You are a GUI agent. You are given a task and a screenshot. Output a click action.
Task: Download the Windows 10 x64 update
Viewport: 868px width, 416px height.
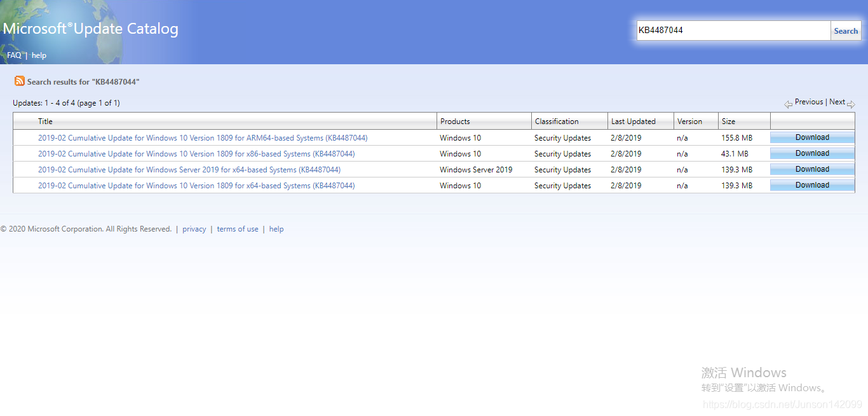[812, 185]
